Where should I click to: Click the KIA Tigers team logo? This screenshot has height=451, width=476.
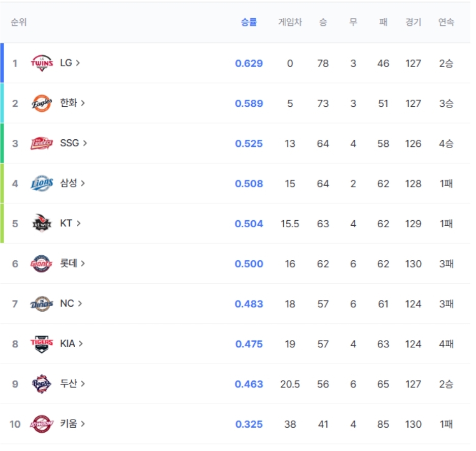(42, 344)
